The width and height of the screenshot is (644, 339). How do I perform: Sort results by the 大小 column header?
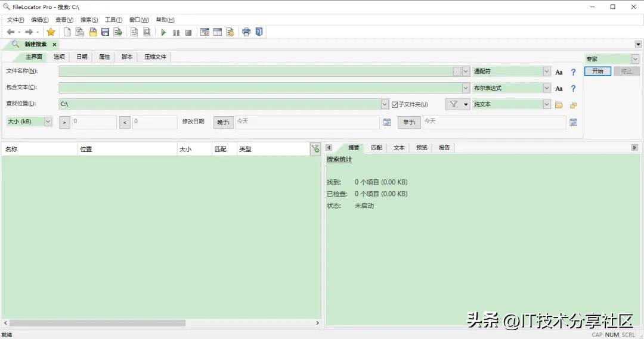194,150
